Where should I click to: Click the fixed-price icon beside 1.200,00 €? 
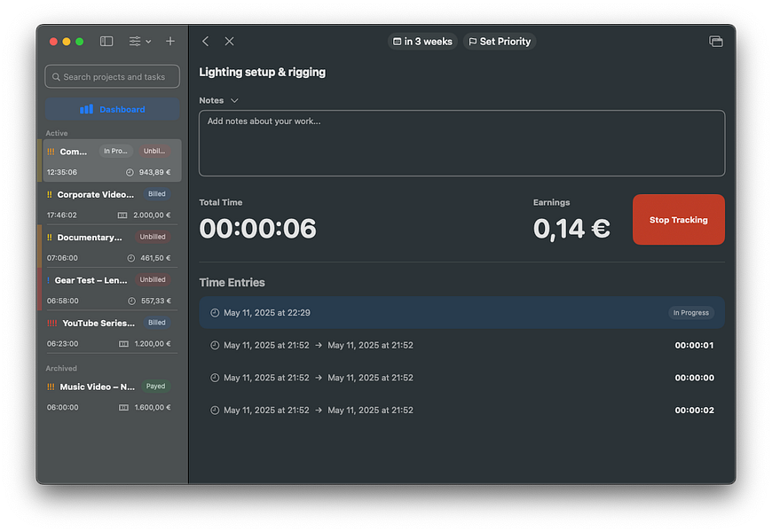[123, 343]
